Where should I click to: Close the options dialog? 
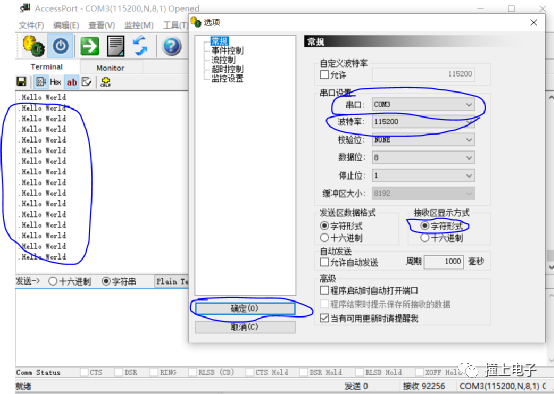[534, 23]
